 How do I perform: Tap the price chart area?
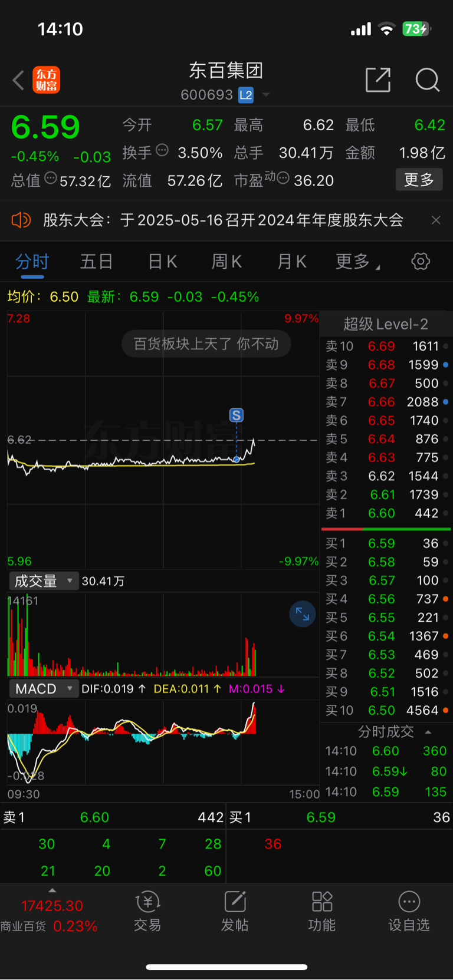pyautogui.click(x=163, y=440)
